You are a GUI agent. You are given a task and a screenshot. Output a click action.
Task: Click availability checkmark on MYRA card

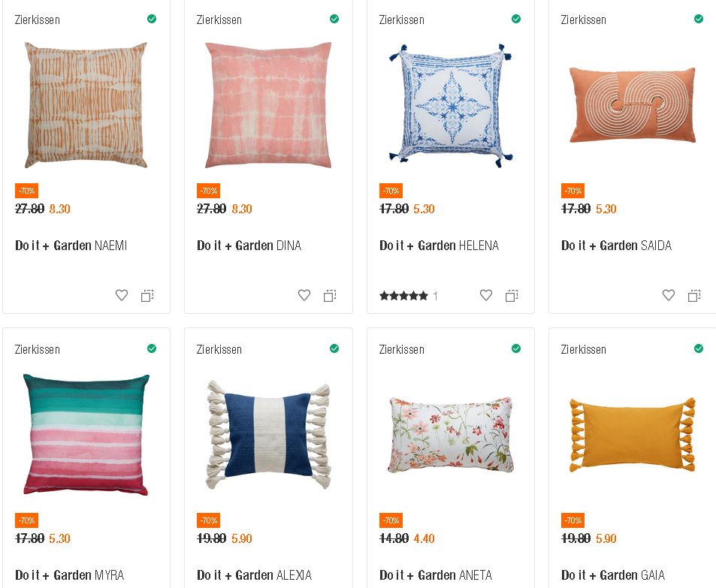152,348
